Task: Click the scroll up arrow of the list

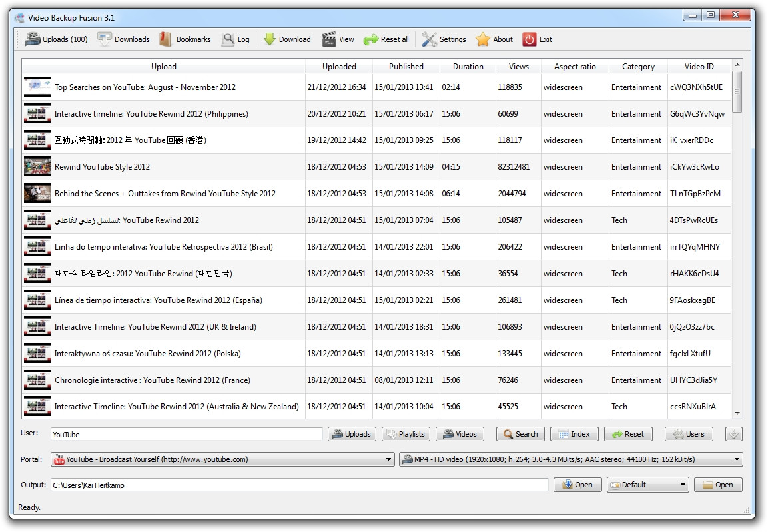Action: [x=737, y=65]
